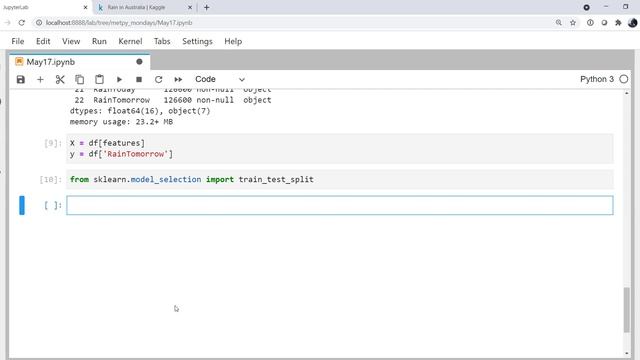Bookmark this page with the star icon
Screen dimensions: 640x360
[573, 23]
